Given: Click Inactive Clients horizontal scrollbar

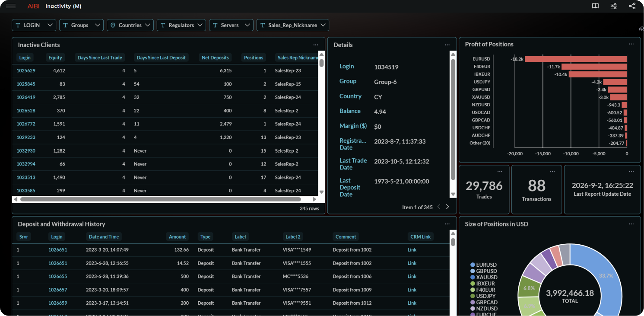Looking at the screenshot, I should (x=160, y=199).
